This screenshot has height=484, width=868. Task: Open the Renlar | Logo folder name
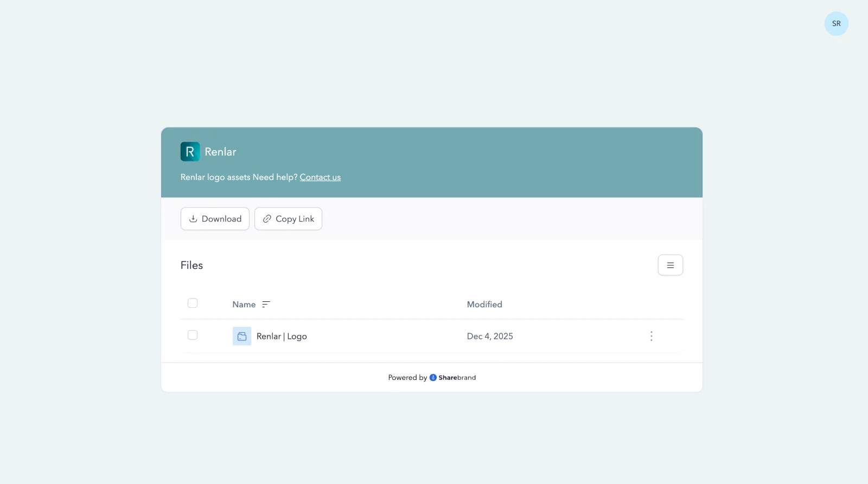click(282, 336)
